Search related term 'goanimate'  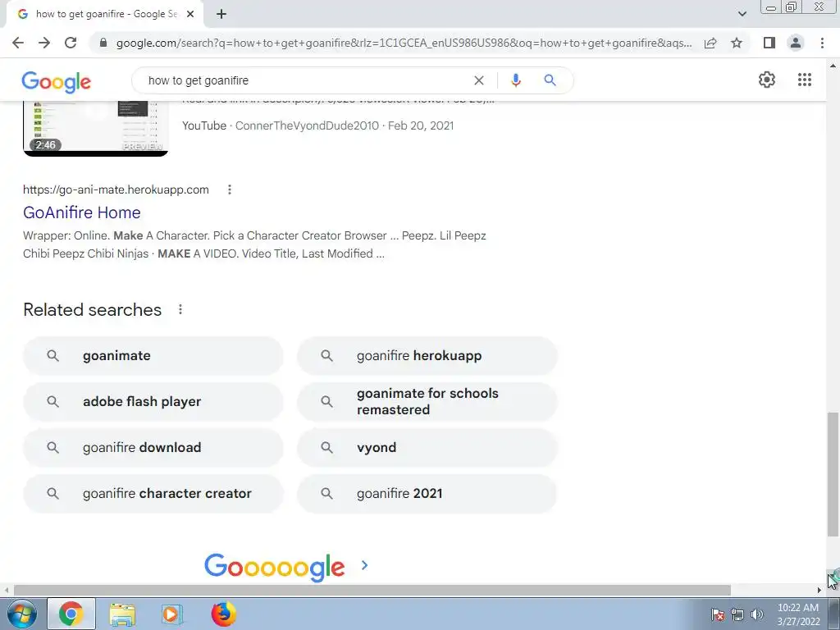pos(153,356)
